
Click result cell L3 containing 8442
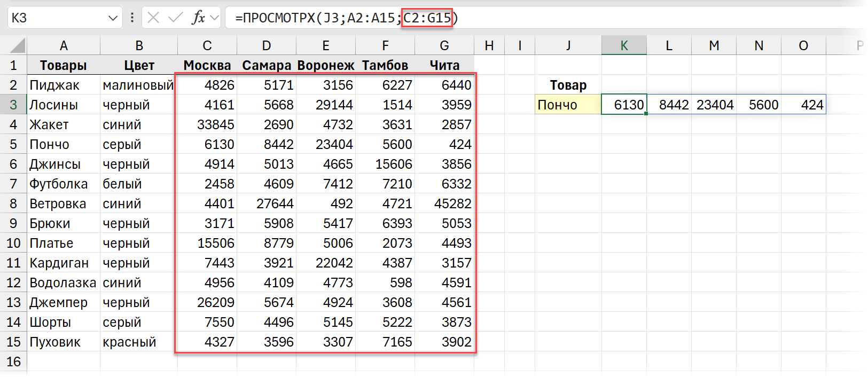tap(669, 105)
